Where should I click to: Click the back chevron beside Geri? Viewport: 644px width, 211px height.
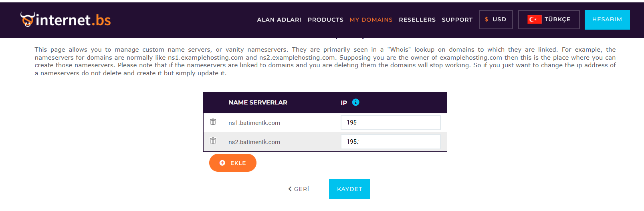point(290,189)
